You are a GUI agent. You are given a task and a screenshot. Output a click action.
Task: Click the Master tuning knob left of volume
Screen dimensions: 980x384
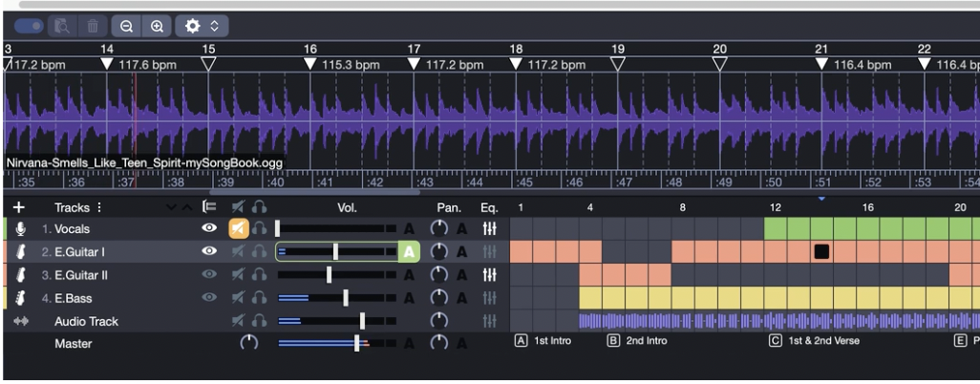248,343
